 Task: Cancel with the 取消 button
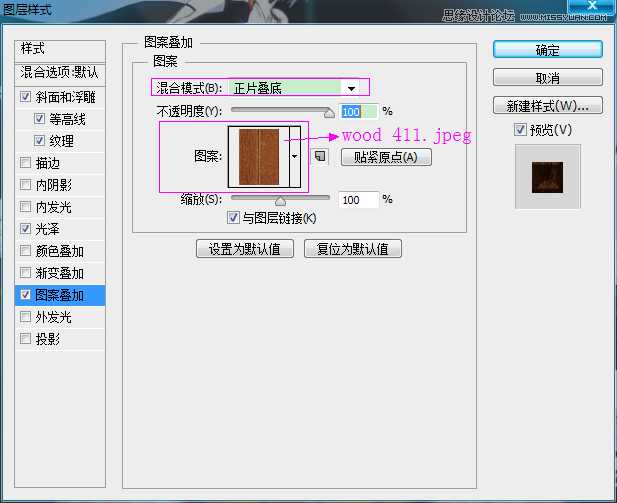click(547, 78)
